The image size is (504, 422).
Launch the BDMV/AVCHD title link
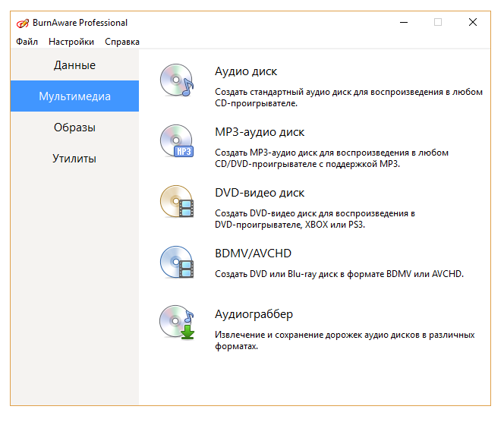[254, 254]
